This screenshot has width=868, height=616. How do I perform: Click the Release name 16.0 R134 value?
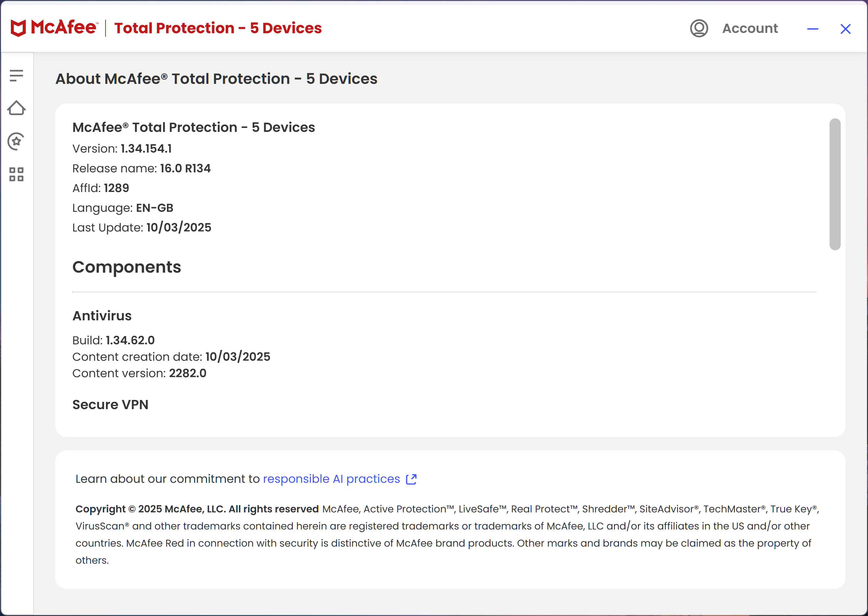[x=185, y=168]
